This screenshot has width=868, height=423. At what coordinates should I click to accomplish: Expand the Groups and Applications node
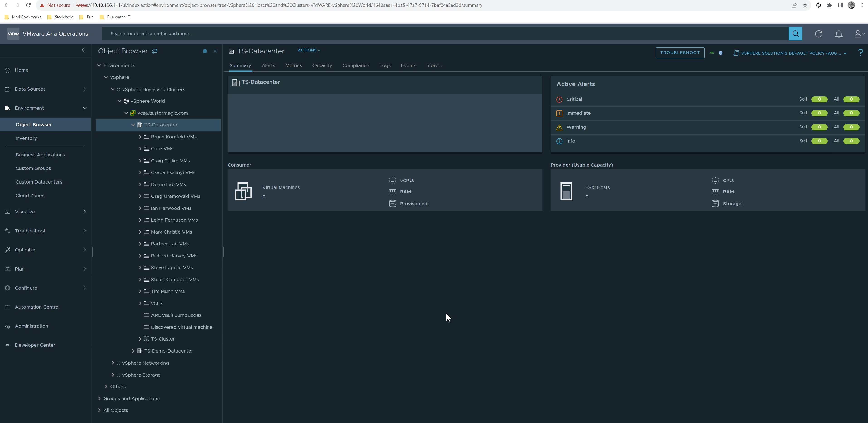click(x=99, y=398)
